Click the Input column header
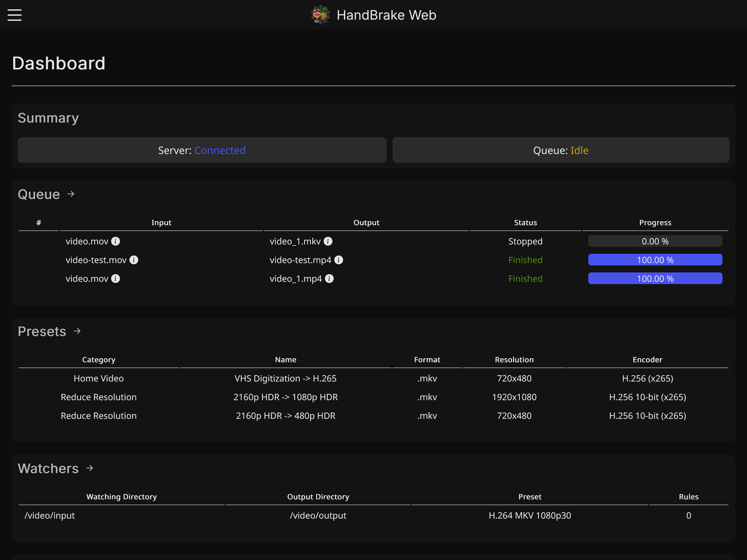Viewport: 747px width, 560px height. tap(161, 222)
